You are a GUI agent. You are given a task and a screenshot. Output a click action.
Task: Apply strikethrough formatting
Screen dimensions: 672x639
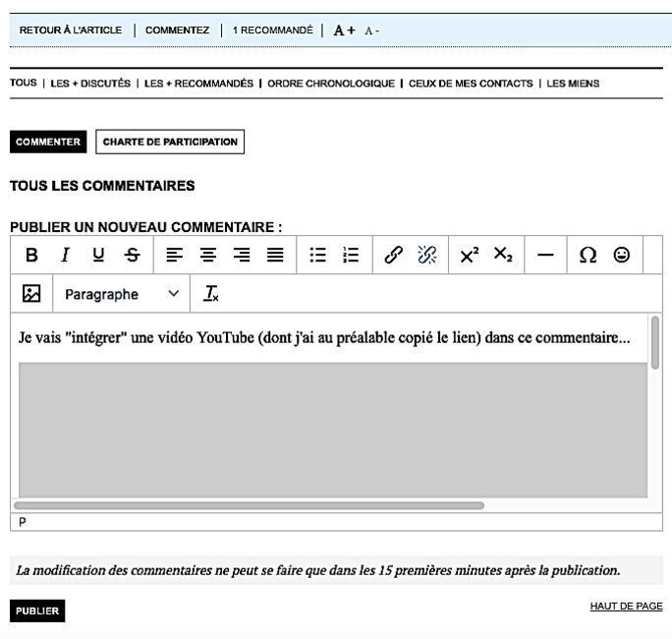coord(132,255)
